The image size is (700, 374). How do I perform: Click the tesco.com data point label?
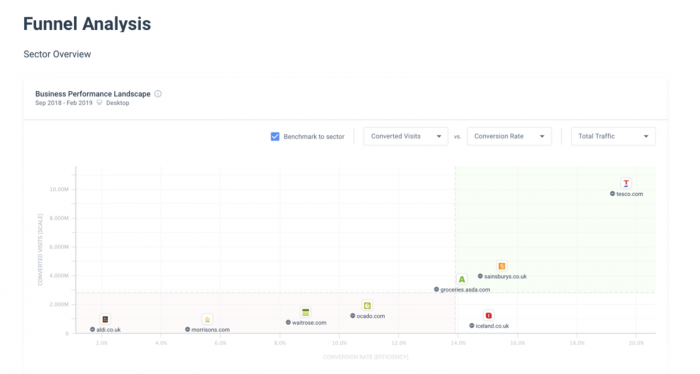pos(629,194)
